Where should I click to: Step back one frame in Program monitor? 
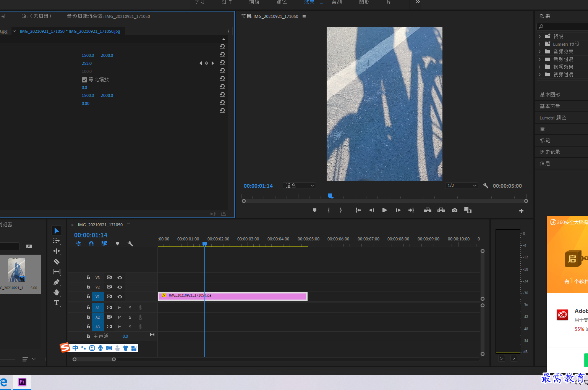(371, 210)
